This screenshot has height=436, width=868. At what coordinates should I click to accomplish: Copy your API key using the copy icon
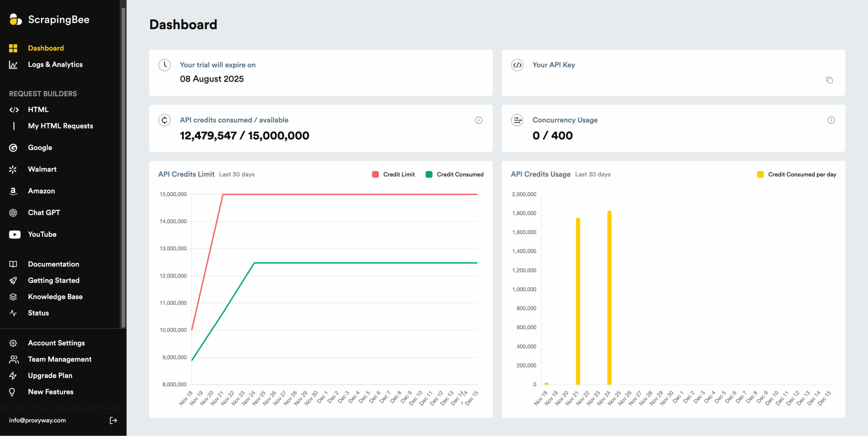pos(830,80)
